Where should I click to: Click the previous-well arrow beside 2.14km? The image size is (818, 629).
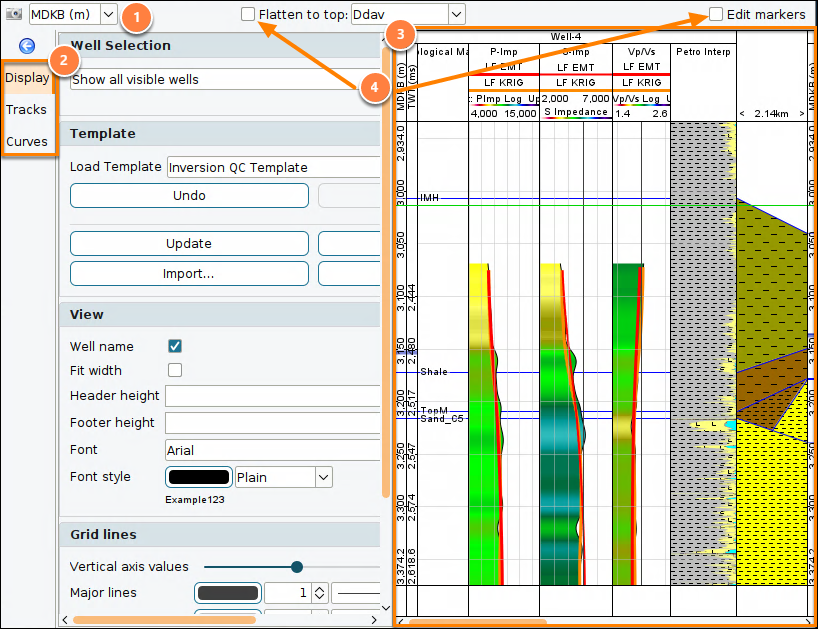742,114
